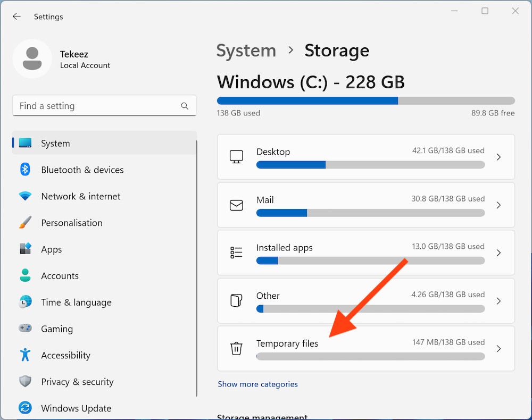532x420 pixels.
Task: Expand the Mail storage chevron
Action: point(498,205)
